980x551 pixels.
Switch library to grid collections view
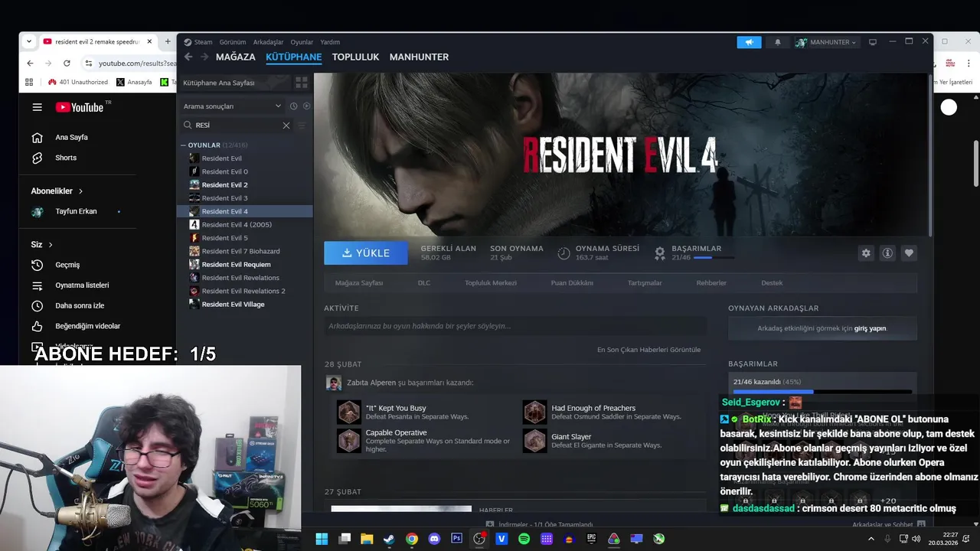point(302,83)
